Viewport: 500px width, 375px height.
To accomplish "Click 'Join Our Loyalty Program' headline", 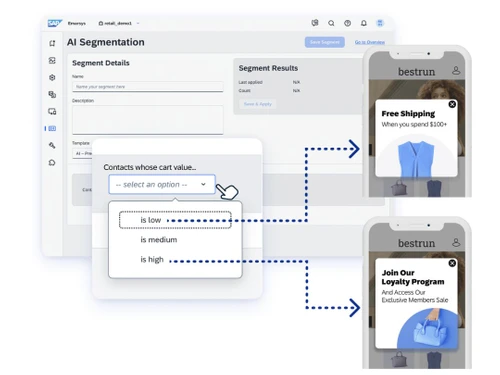I will point(413,277).
